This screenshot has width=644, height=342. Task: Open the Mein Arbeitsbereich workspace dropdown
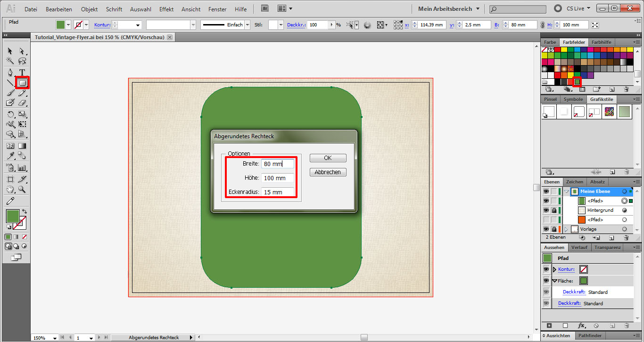[x=448, y=9]
